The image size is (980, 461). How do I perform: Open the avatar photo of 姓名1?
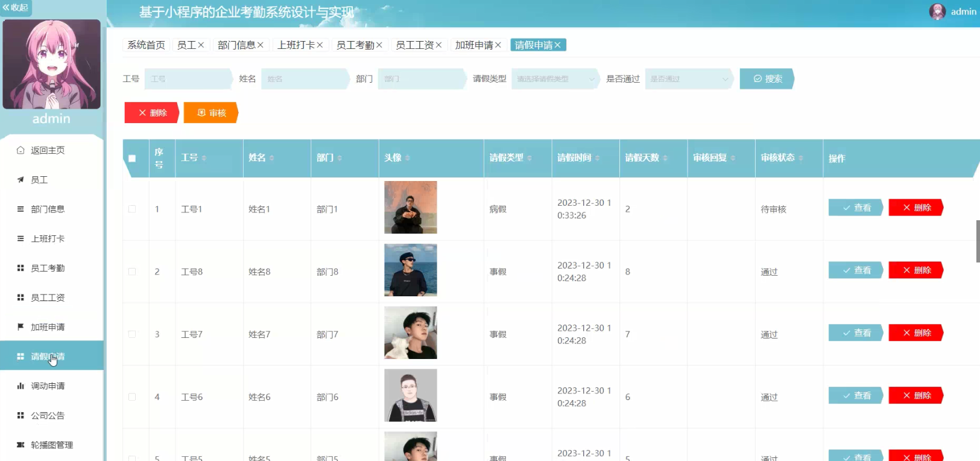click(x=411, y=208)
